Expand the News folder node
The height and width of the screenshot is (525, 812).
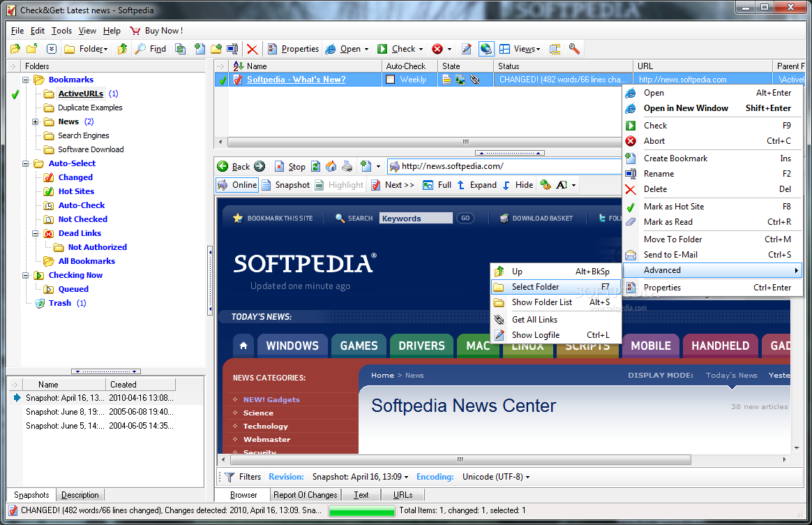point(35,121)
